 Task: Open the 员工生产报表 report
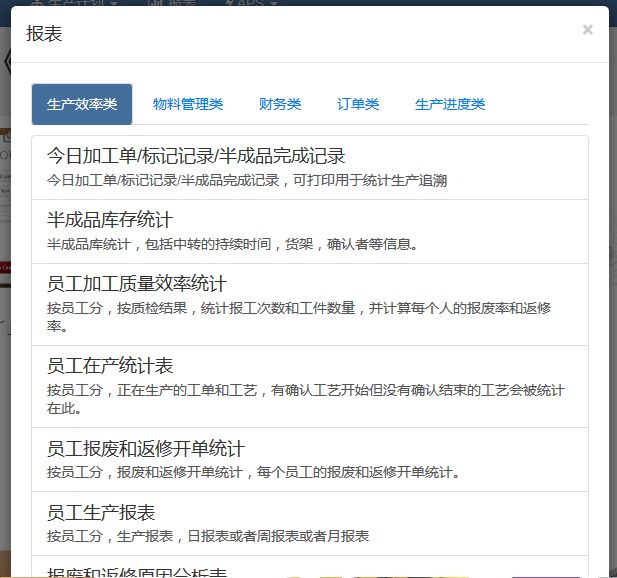(x=101, y=513)
